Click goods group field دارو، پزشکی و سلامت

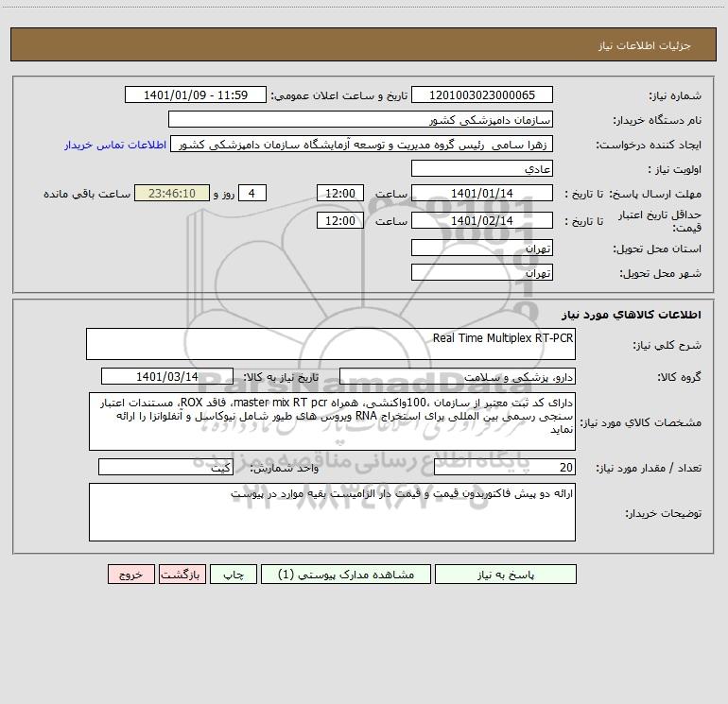point(458,376)
